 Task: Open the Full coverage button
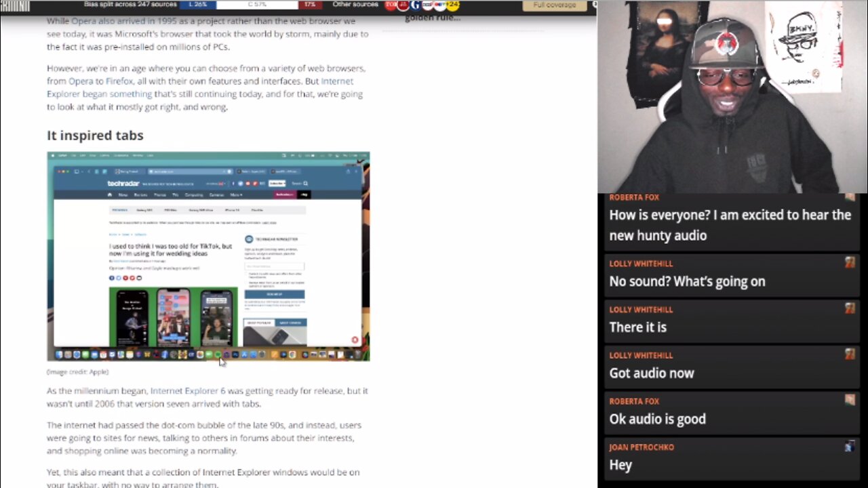tap(554, 5)
